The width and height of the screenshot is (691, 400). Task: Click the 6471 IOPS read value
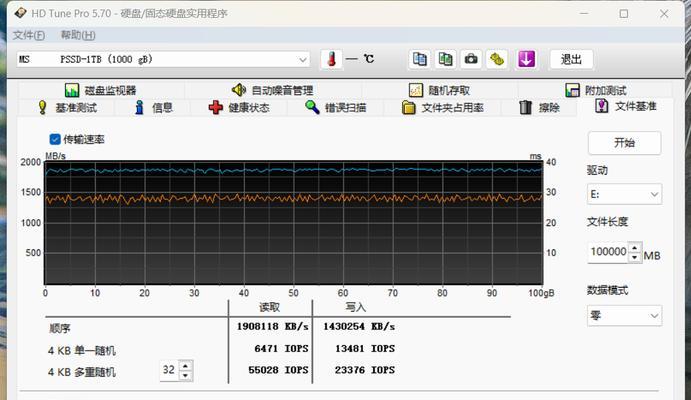coord(281,348)
